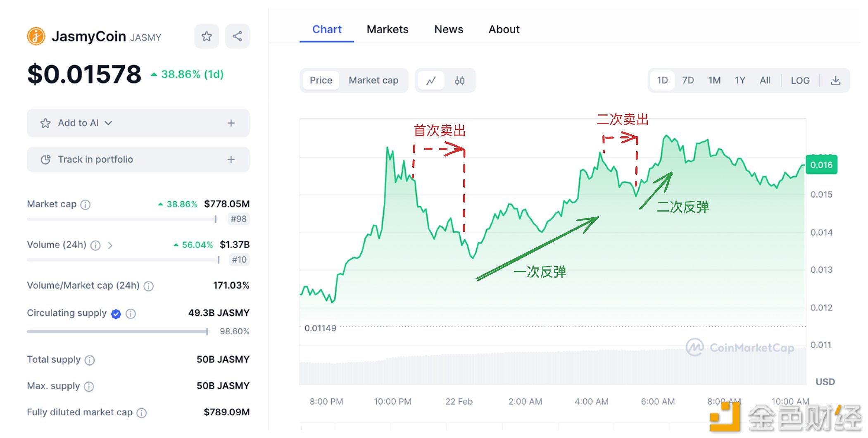Switch to the candlestick chart icon

click(x=459, y=81)
